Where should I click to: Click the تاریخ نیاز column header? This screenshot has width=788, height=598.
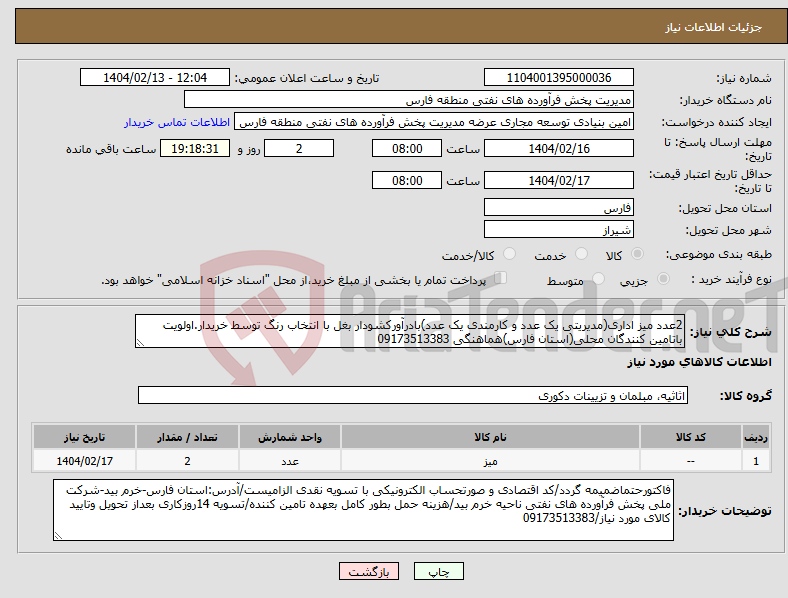(x=84, y=437)
